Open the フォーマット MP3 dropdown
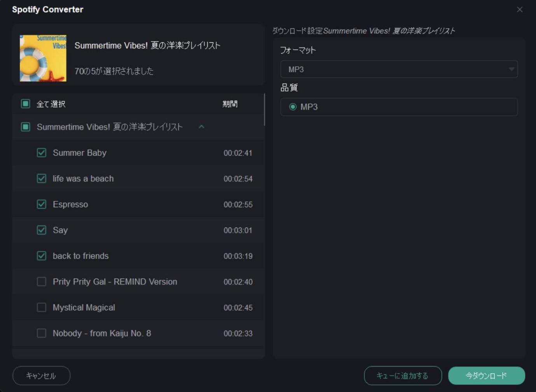 pos(399,69)
